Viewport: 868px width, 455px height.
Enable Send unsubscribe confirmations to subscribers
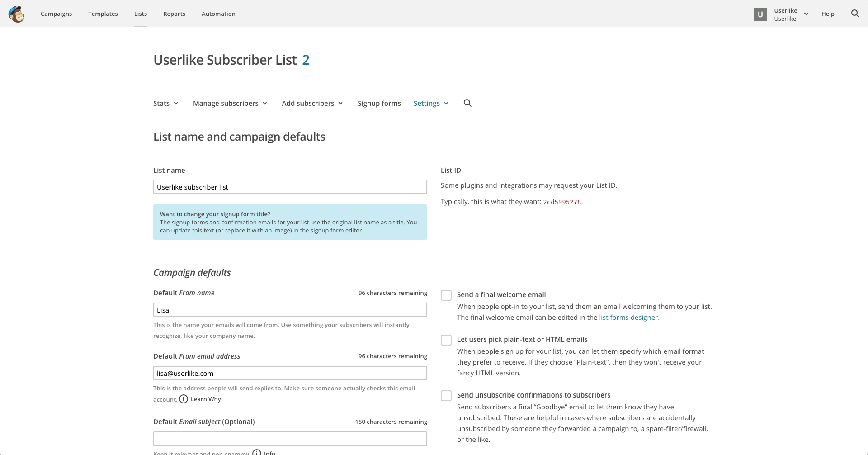point(446,396)
